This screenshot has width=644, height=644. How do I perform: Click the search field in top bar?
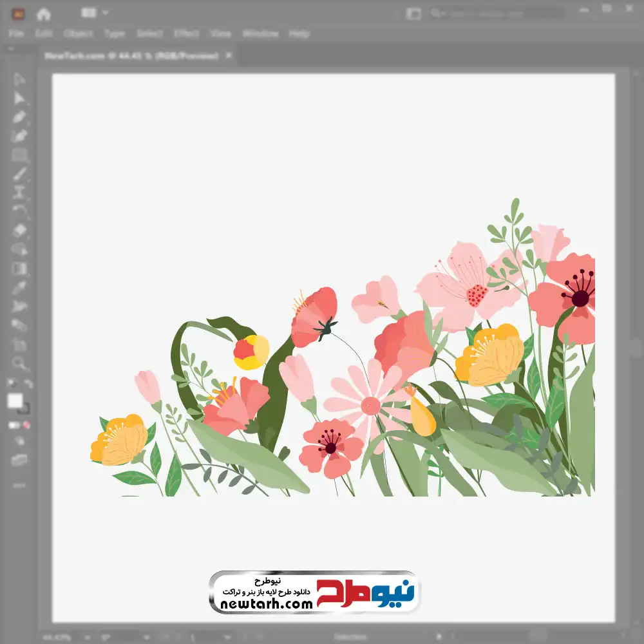pos(496,13)
